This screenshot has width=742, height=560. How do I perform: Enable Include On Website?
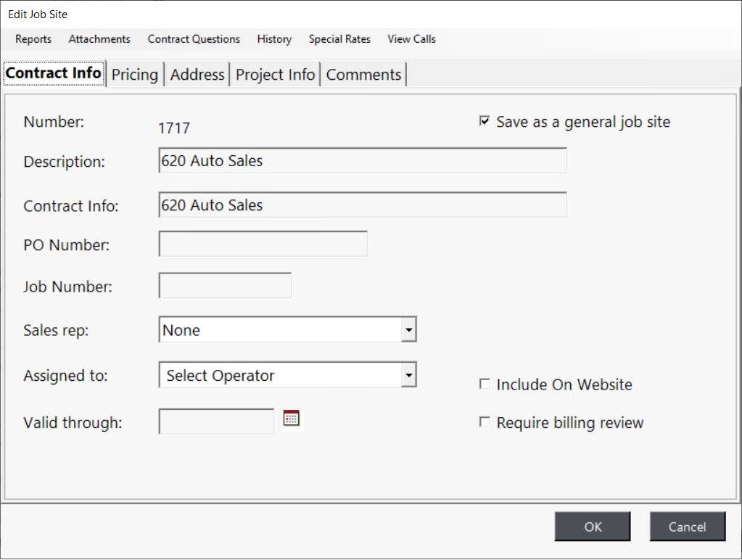[484, 384]
